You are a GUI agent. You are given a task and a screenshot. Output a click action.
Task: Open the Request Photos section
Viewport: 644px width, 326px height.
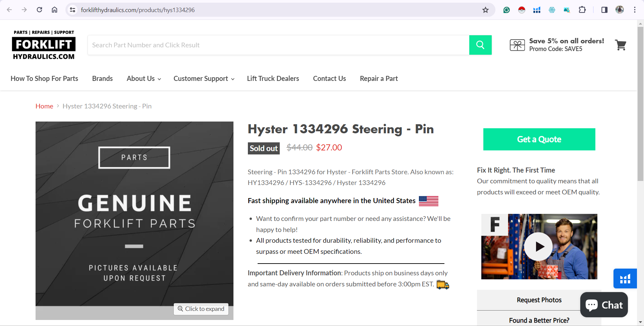pos(539,300)
